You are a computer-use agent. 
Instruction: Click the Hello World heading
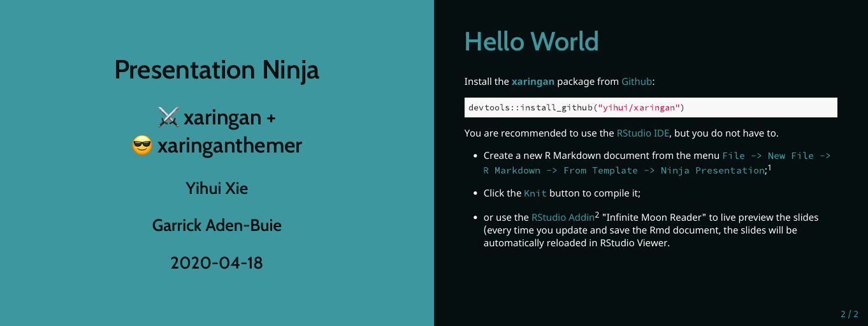click(x=532, y=41)
